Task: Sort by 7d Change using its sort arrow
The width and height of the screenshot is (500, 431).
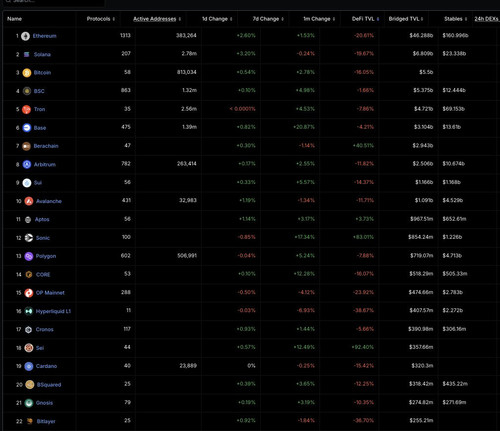Action: [282, 19]
